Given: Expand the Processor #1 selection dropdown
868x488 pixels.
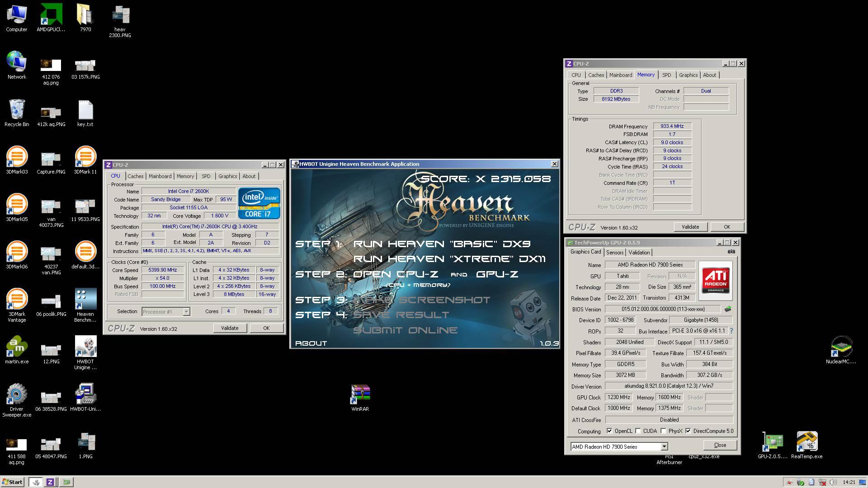Looking at the screenshot, I should (x=186, y=312).
